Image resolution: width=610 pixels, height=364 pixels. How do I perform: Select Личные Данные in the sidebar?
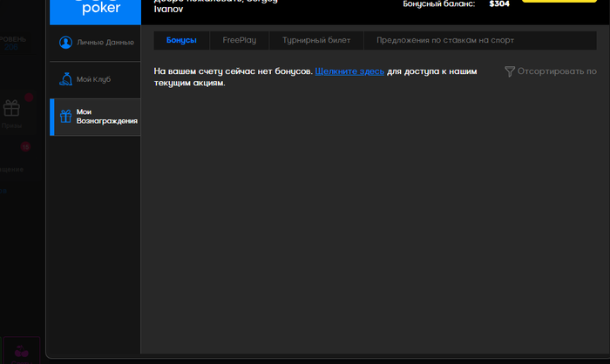pyautogui.click(x=95, y=43)
